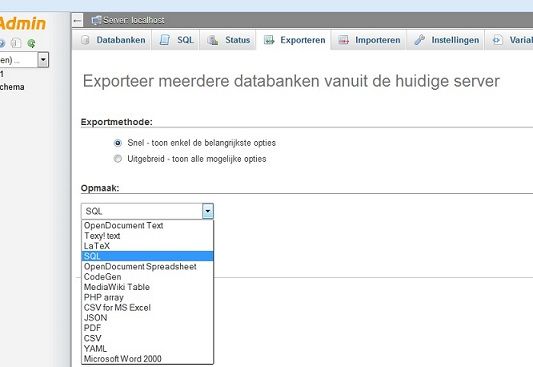Open the SQL tab
The width and height of the screenshot is (533, 367).
click(175, 40)
